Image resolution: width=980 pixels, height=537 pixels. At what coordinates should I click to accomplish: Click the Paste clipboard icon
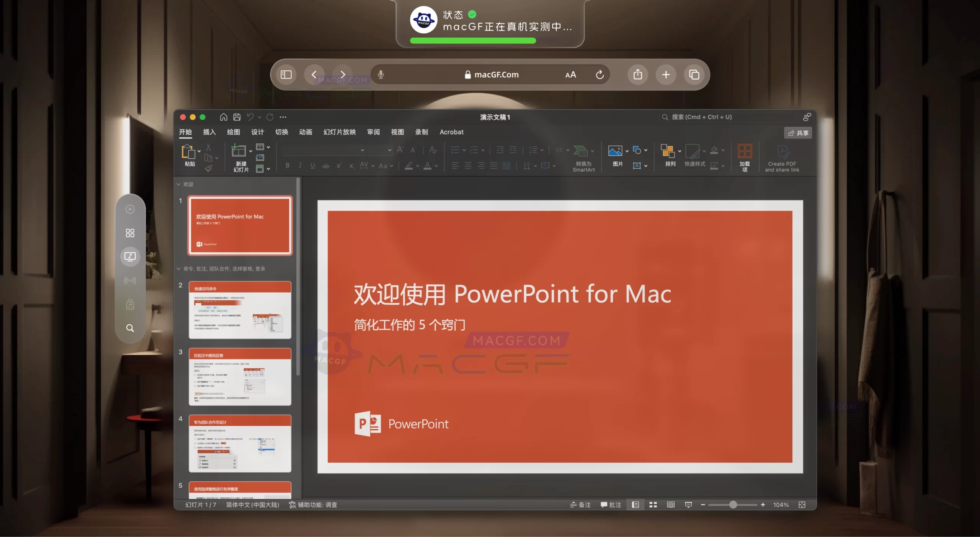[188, 151]
